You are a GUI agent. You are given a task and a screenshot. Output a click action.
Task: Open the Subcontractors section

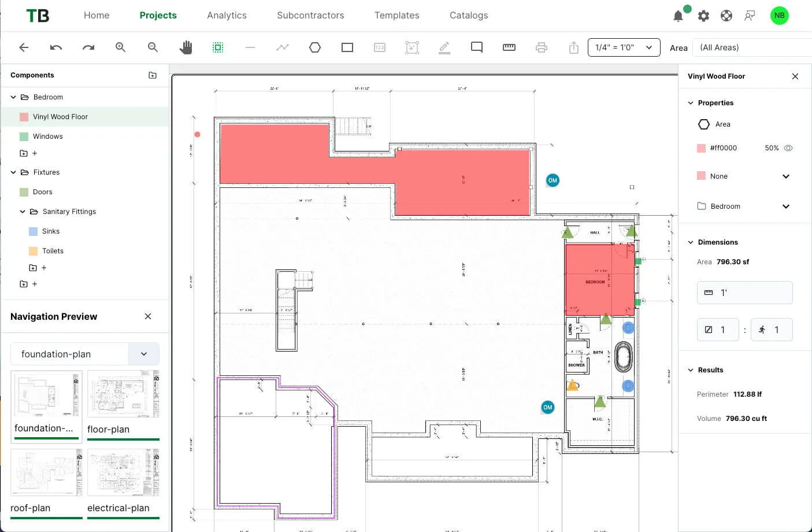[x=310, y=16]
